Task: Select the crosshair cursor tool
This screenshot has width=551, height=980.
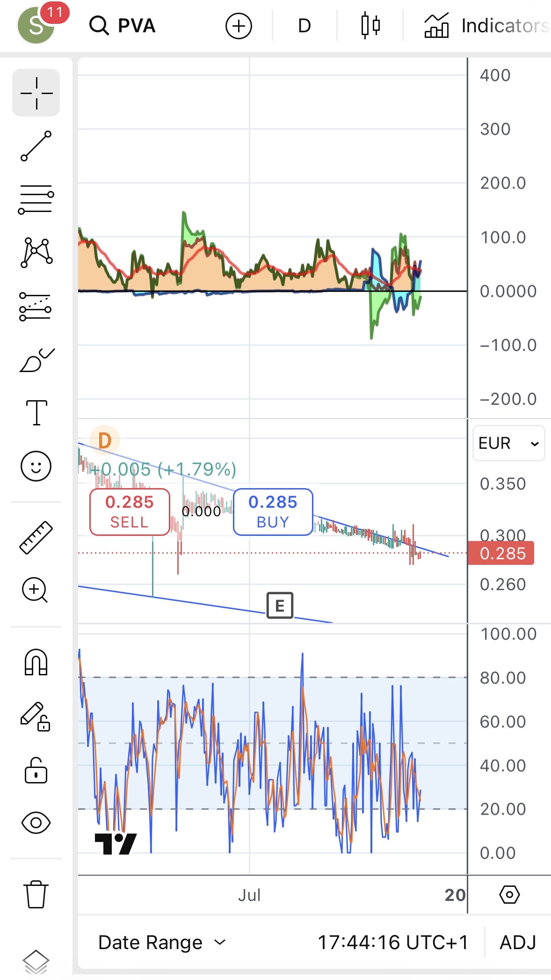Action: pyautogui.click(x=36, y=93)
